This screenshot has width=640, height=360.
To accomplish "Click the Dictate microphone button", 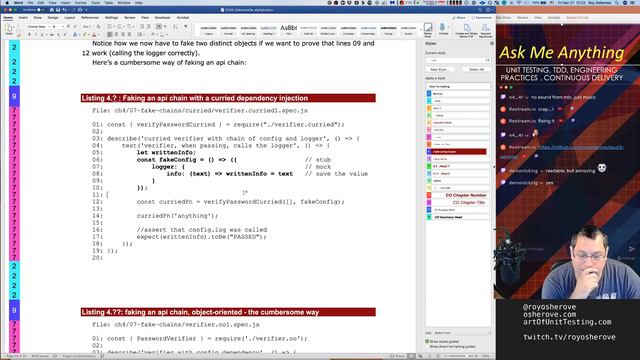I will pos(443,29).
